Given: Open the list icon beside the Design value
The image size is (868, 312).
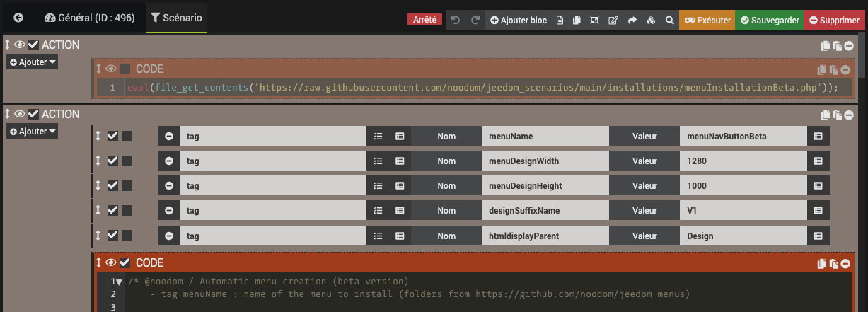Looking at the screenshot, I should point(818,236).
